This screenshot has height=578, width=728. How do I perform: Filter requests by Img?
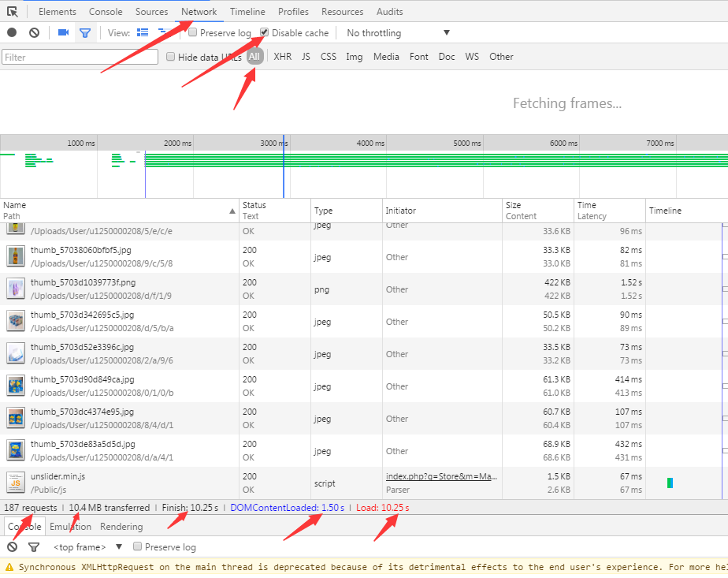point(354,57)
